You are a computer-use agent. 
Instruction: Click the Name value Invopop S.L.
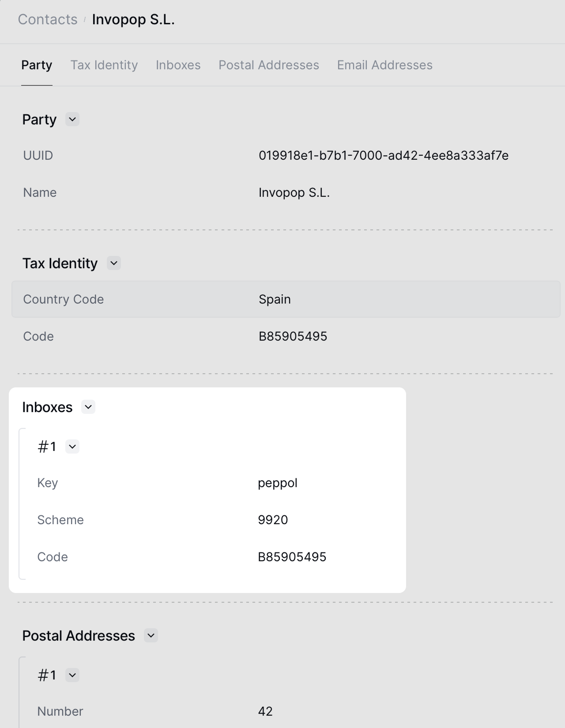[294, 192]
